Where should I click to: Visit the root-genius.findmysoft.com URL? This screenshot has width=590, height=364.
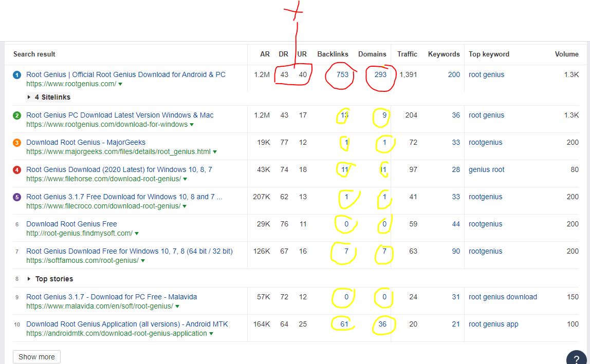pos(79,233)
